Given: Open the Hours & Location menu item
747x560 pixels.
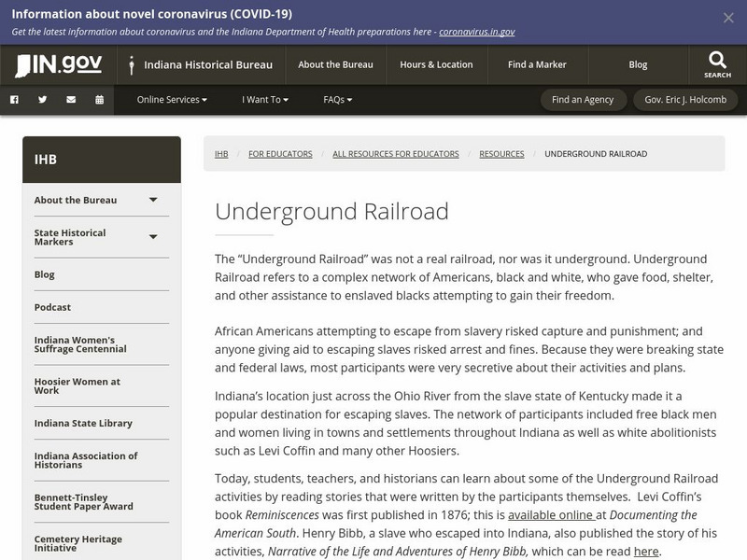Looking at the screenshot, I should (x=436, y=65).
